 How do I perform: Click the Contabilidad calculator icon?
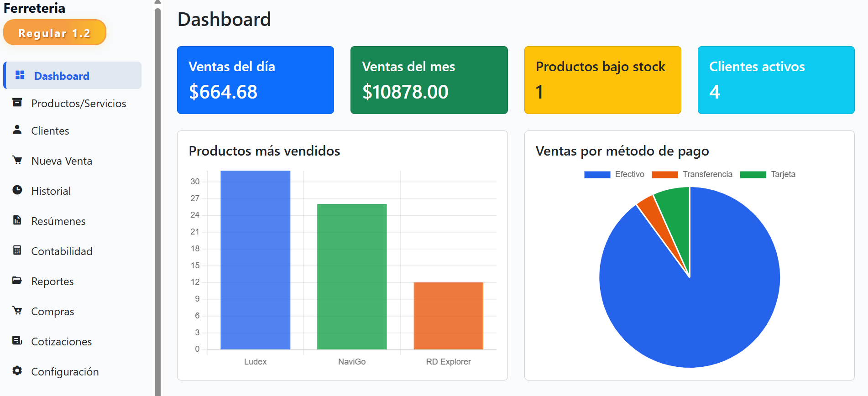(17, 250)
